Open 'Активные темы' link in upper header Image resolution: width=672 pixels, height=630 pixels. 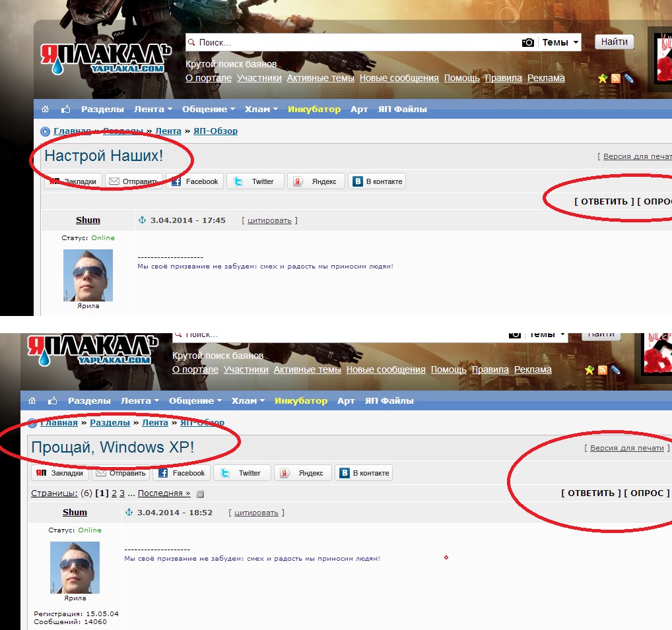[x=321, y=78]
